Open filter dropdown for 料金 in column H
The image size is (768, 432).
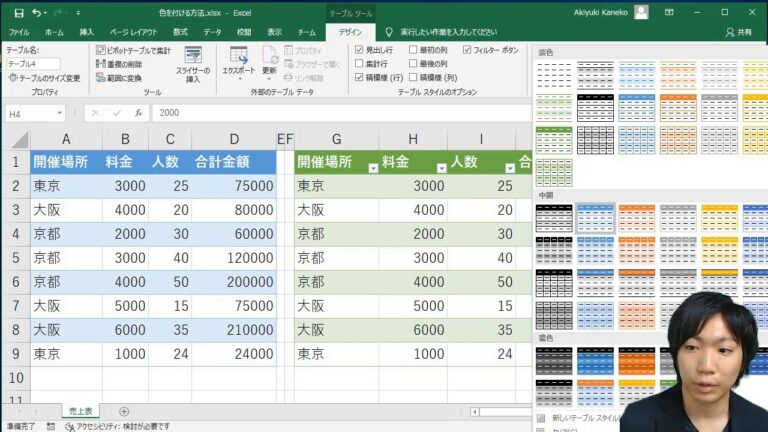pyautogui.click(x=442, y=168)
